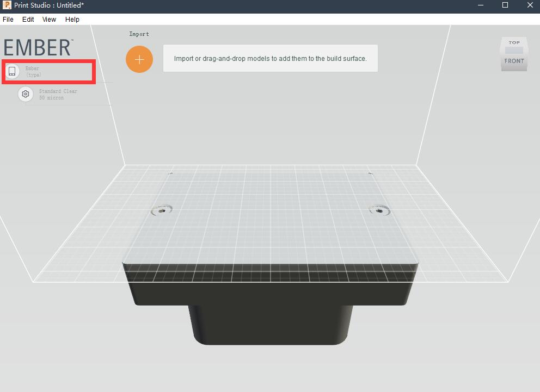Click the TOP face of the view cube
Image resolution: width=540 pixels, height=392 pixels.
click(x=514, y=43)
